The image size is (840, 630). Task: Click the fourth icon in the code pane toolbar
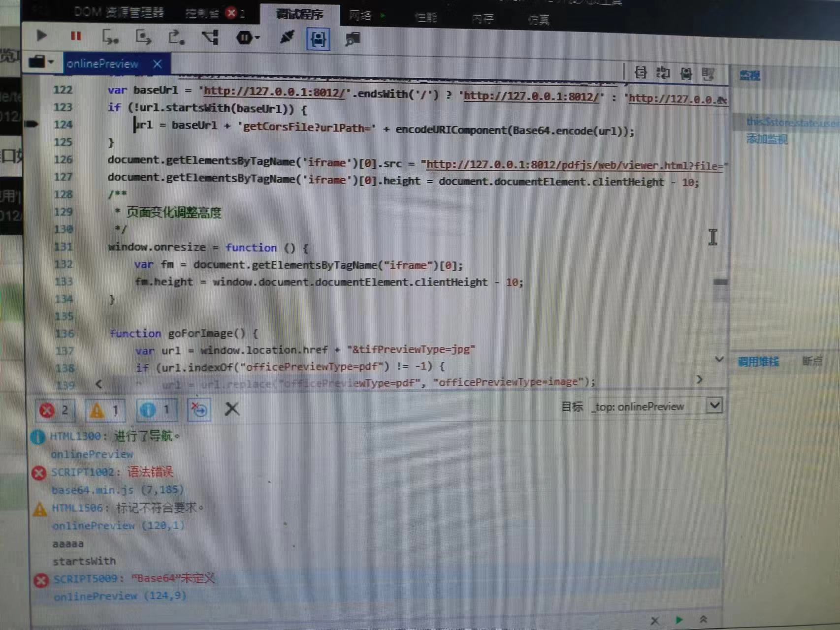(x=708, y=74)
